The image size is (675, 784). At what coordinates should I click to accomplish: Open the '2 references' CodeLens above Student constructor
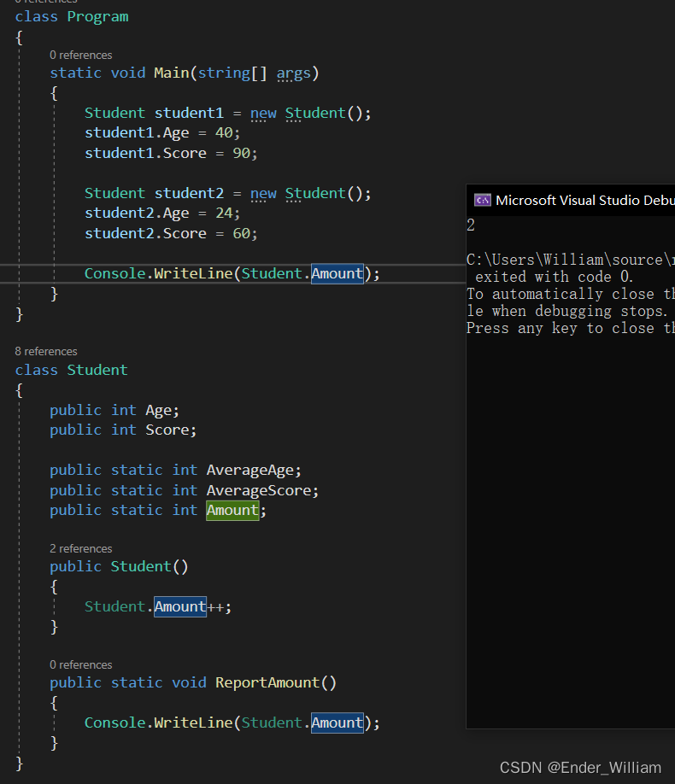[x=80, y=548]
